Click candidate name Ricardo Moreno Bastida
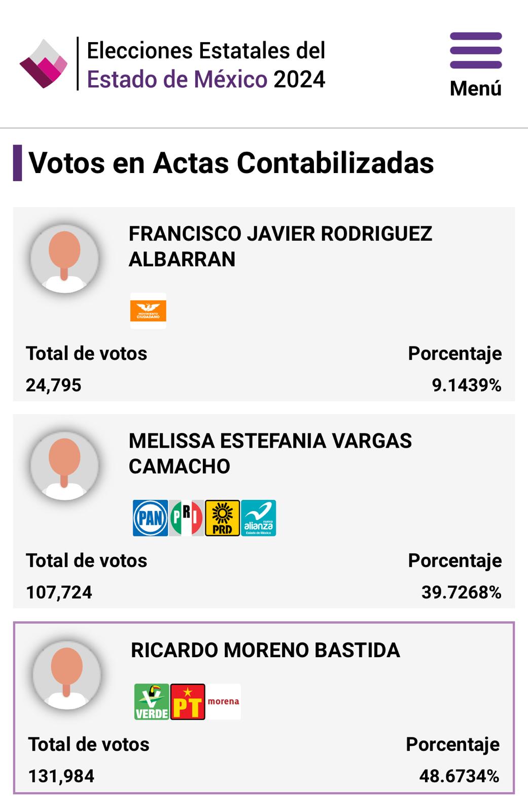The width and height of the screenshot is (528, 812). click(265, 650)
